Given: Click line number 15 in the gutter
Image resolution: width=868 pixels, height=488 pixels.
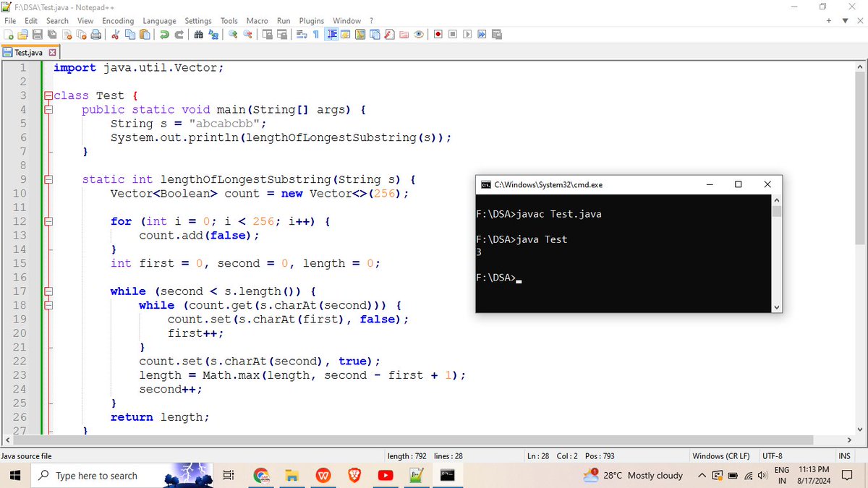Looking at the screenshot, I should click(20, 263).
